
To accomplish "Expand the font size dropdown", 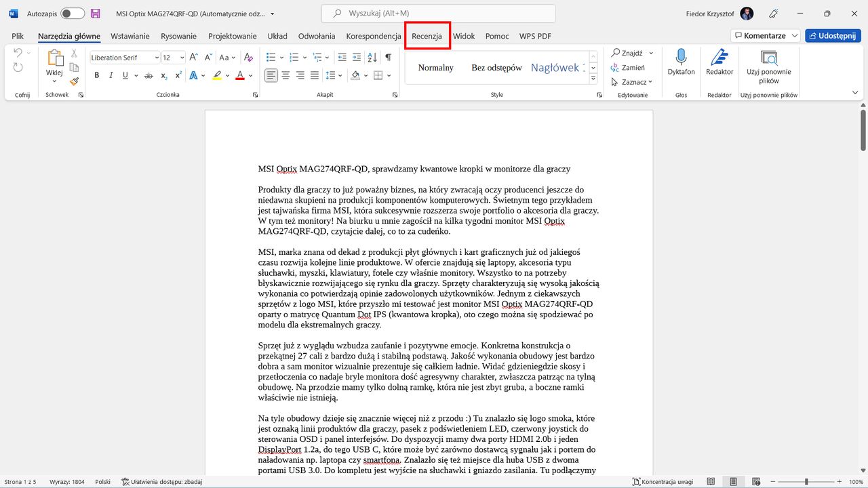I will click(x=182, y=57).
